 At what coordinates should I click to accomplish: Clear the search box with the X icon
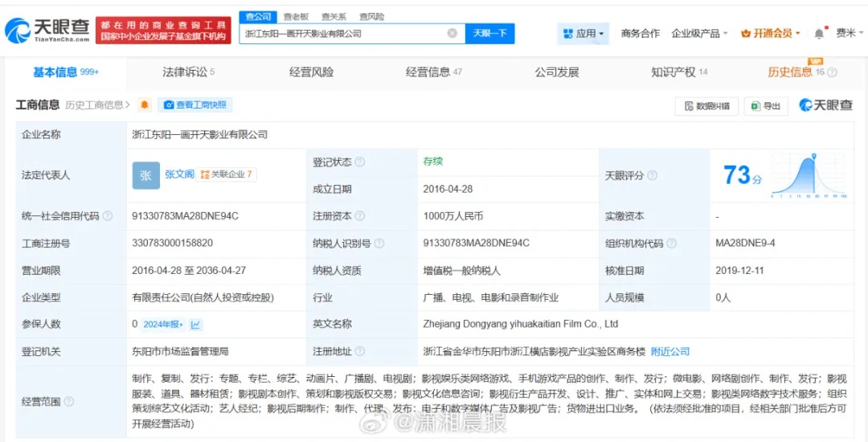pos(452,34)
